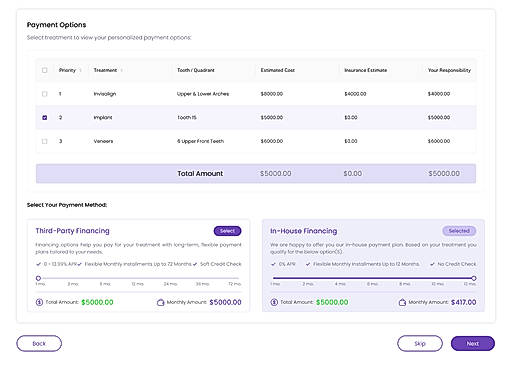Screen dimensions: 512x368
Task: Click the $4000.00 insurance estimate for Invisalign
Action: (x=355, y=94)
